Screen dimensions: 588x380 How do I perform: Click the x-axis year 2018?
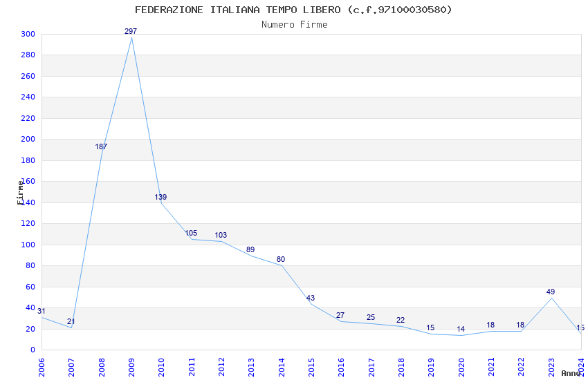(401, 368)
